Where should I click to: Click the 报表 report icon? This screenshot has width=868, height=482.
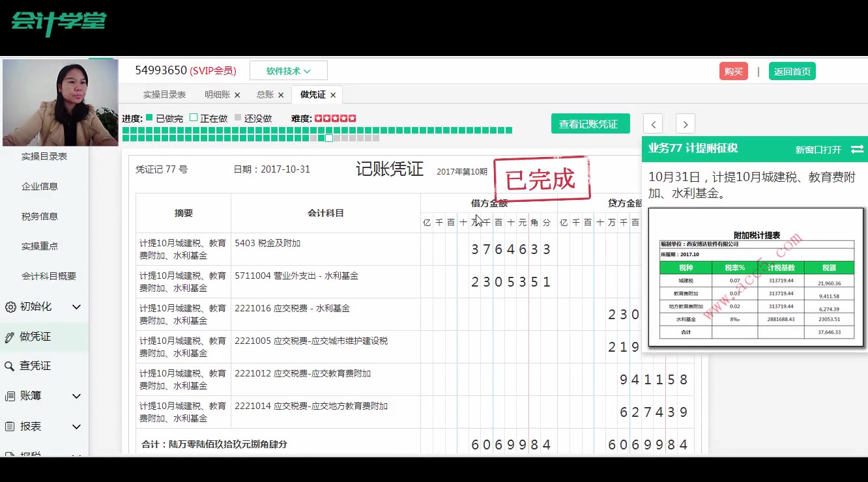coord(11,426)
